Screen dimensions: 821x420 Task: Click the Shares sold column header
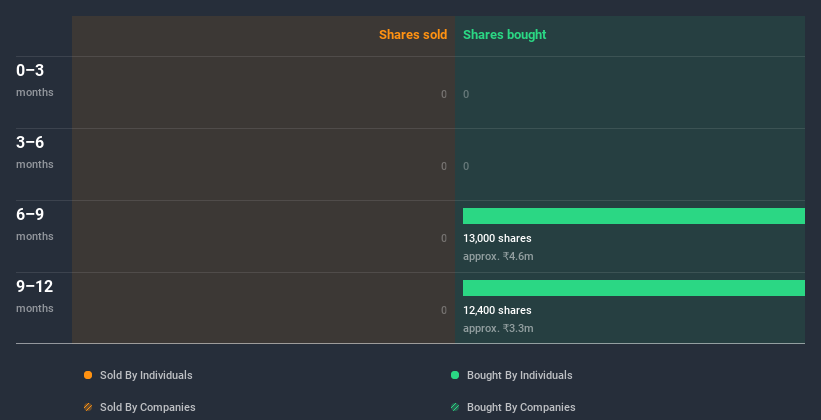[413, 35]
